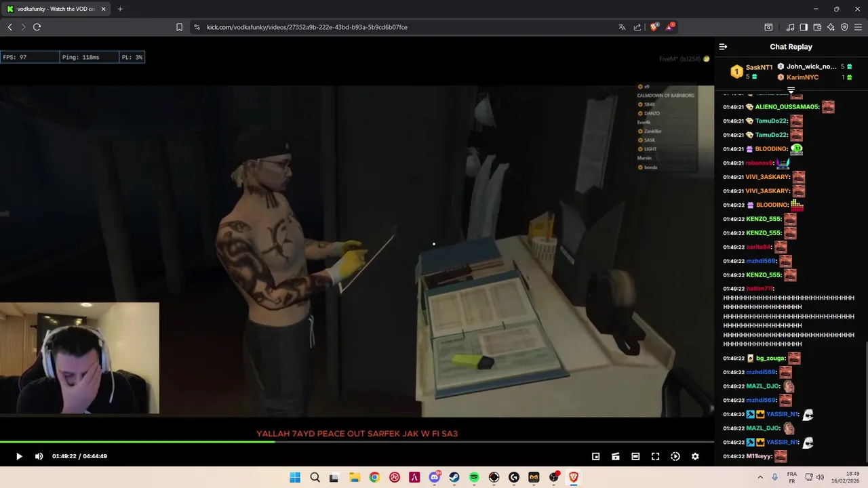868x488 pixels.
Task: Share this page link
Action: pos(637,27)
